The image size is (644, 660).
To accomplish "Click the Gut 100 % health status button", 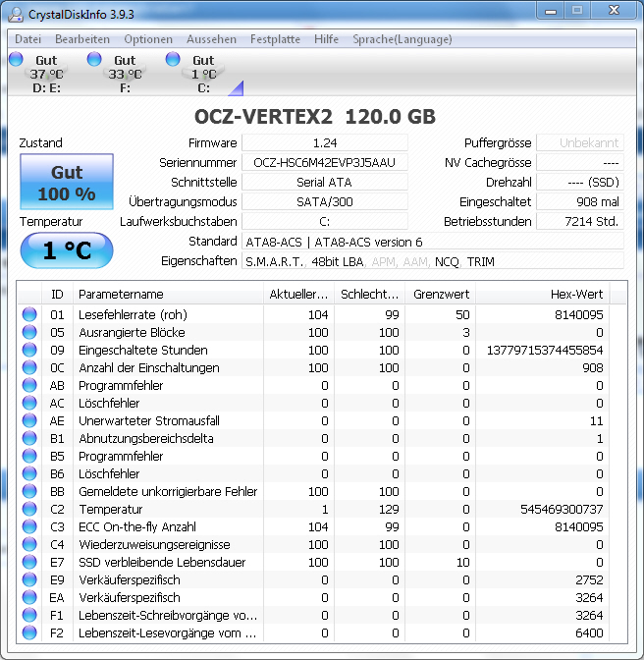I will [x=67, y=182].
